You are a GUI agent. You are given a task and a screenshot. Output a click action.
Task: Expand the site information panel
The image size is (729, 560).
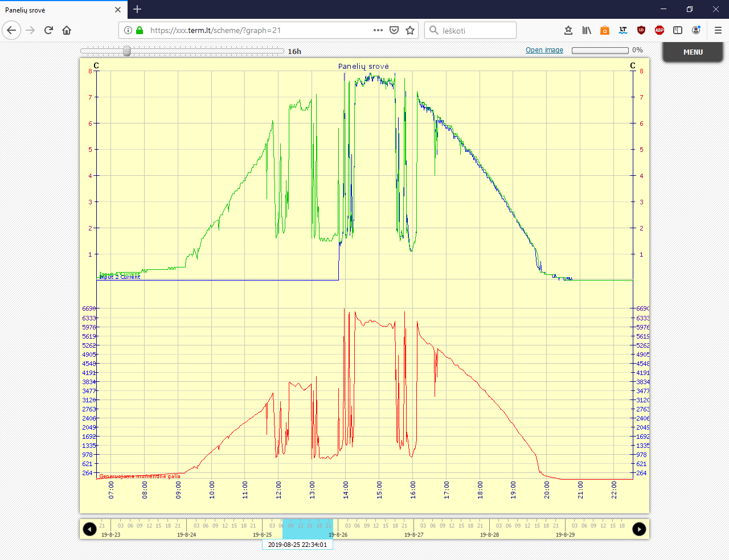pos(128,30)
